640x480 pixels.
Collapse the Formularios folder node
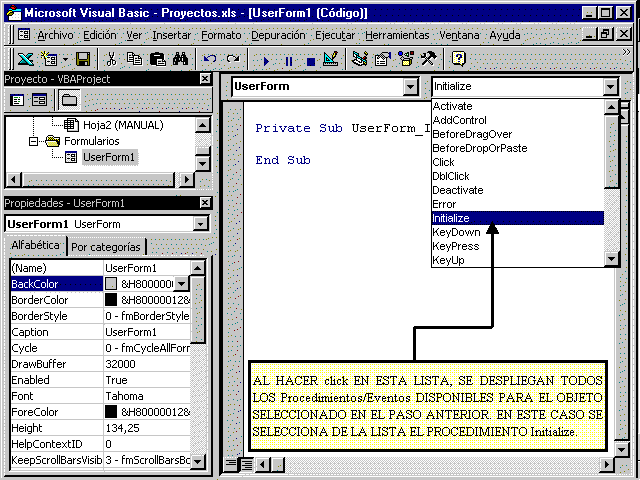tap(33, 141)
